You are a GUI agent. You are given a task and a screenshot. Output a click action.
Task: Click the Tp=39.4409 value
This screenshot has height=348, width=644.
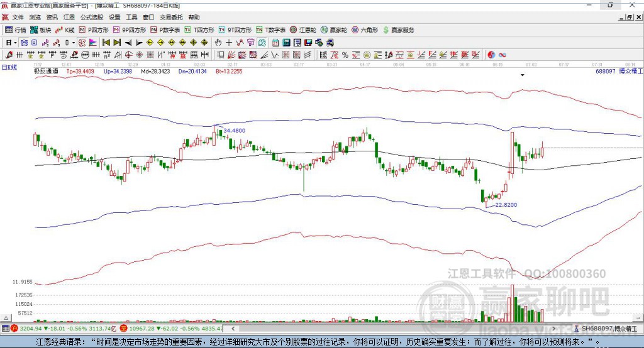[80, 71]
